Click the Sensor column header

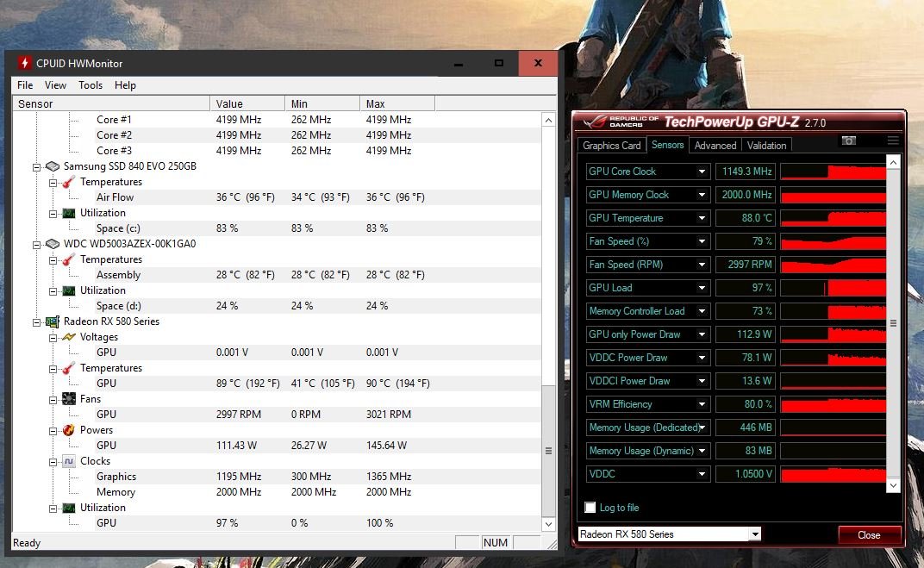111,103
